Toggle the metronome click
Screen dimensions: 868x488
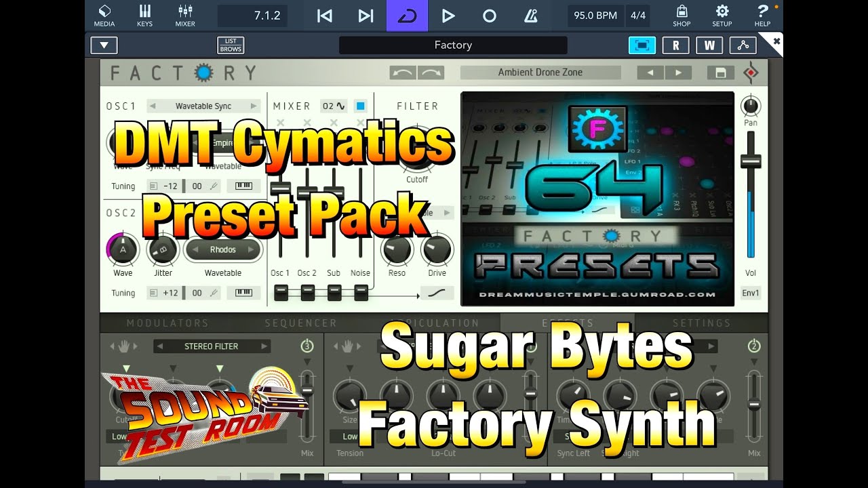pos(530,16)
